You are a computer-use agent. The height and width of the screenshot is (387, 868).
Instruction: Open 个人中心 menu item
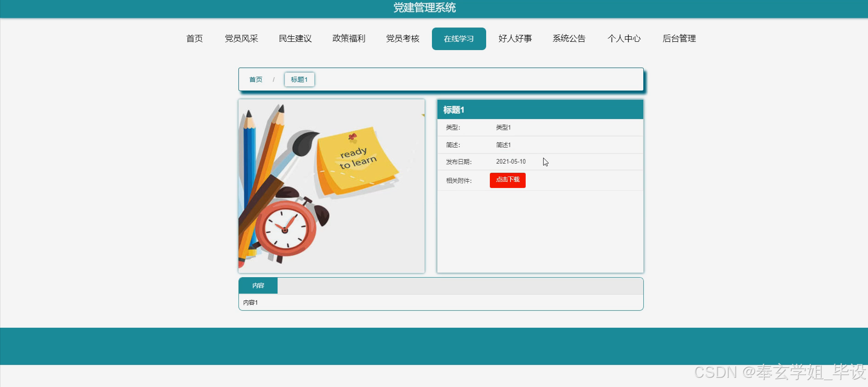click(x=624, y=39)
